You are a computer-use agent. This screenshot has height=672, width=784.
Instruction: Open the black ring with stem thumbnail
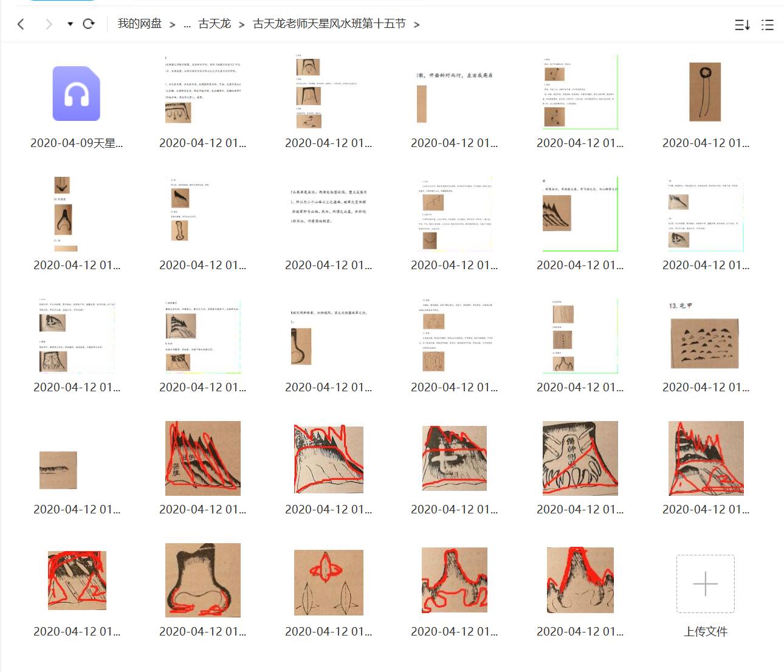[x=705, y=92]
